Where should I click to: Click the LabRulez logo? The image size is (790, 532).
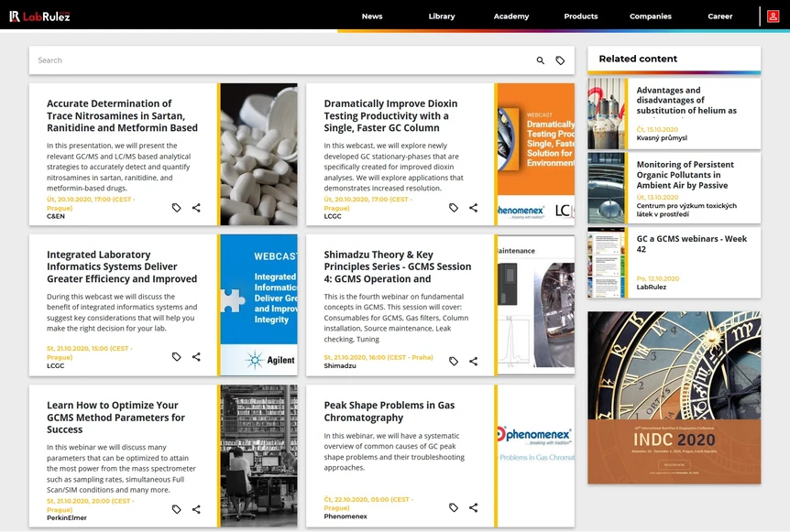pyautogui.click(x=39, y=16)
